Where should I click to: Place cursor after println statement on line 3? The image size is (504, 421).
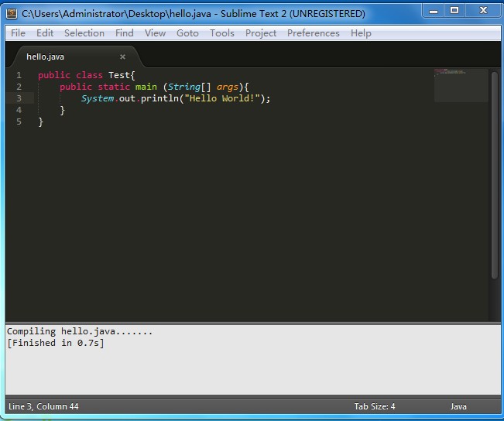[x=271, y=98]
